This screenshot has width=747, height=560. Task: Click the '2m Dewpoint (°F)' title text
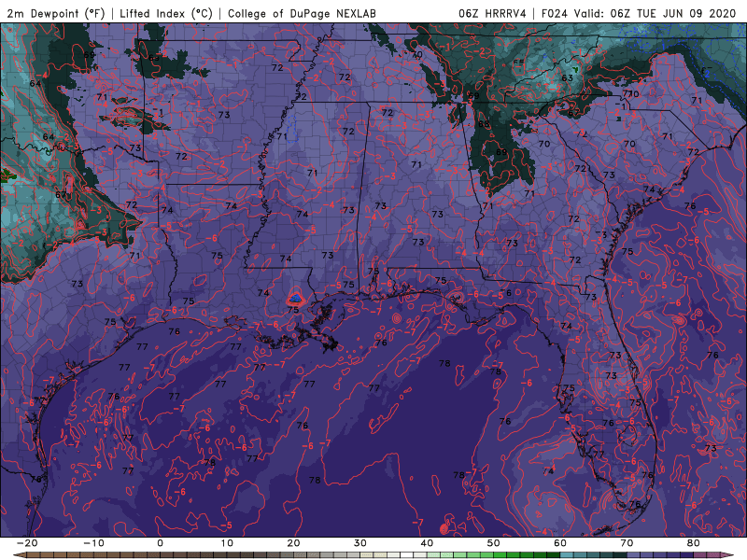point(55,13)
